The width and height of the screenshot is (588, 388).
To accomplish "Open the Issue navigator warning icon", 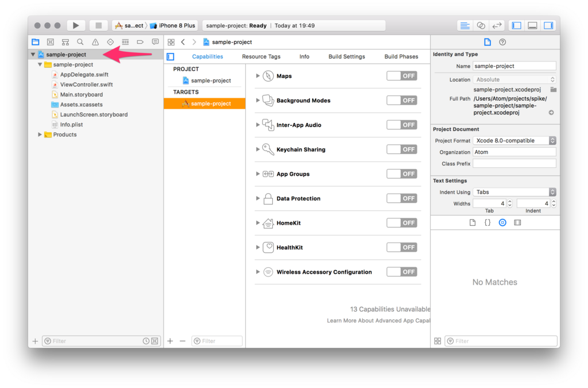I will point(95,42).
